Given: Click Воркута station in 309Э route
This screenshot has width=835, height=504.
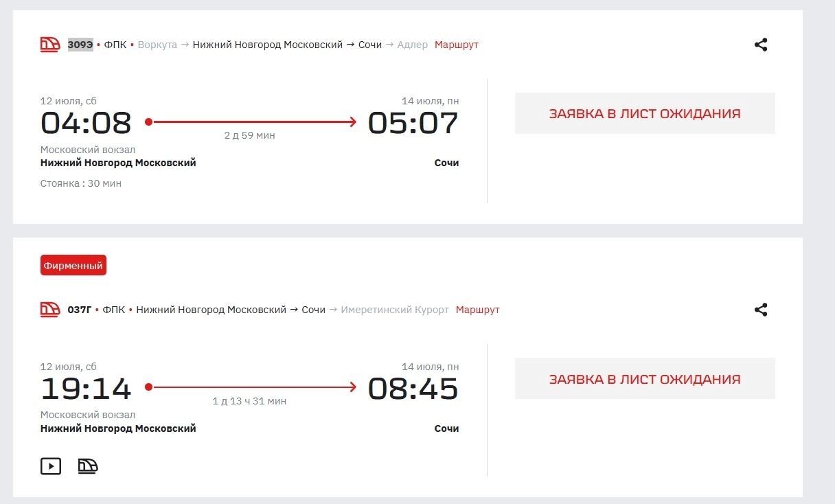Looking at the screenshot, I should tap(157, 45).
